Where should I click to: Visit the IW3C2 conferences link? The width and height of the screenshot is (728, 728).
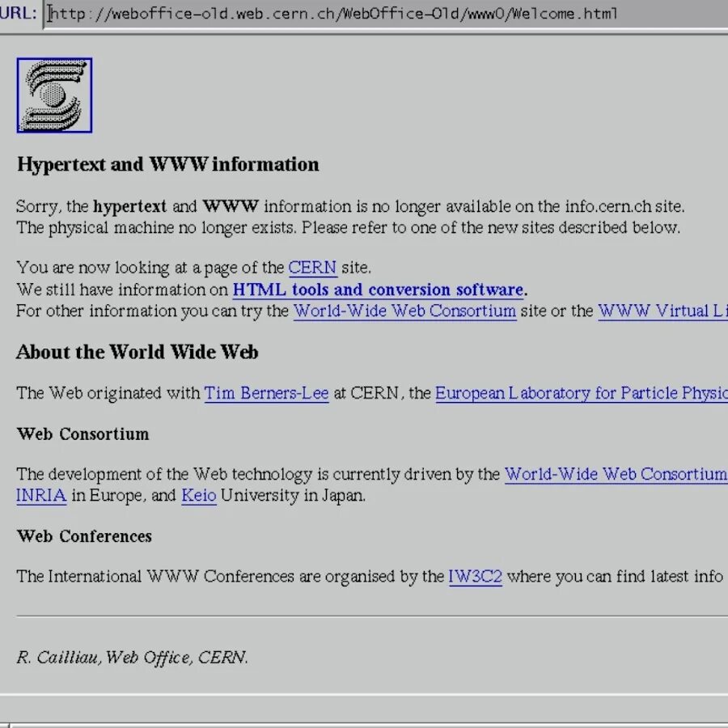(475, 577)
